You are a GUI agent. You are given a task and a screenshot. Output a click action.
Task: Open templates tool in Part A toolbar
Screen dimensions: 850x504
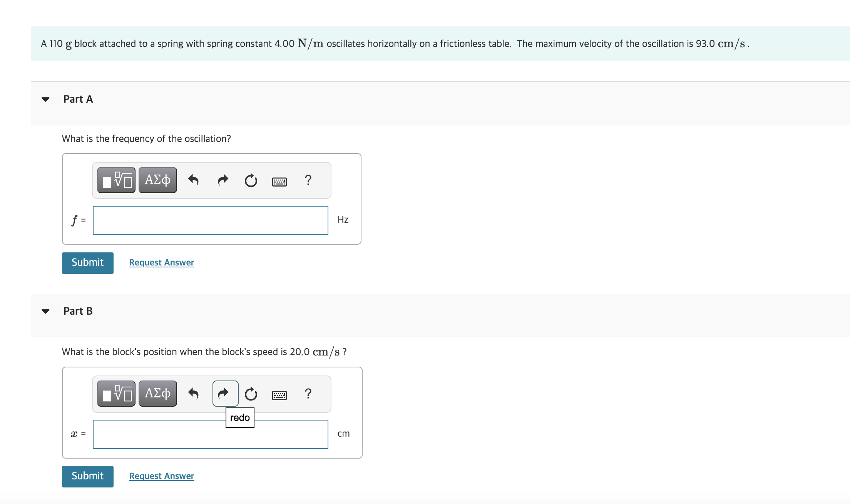(x=116, y=180)
